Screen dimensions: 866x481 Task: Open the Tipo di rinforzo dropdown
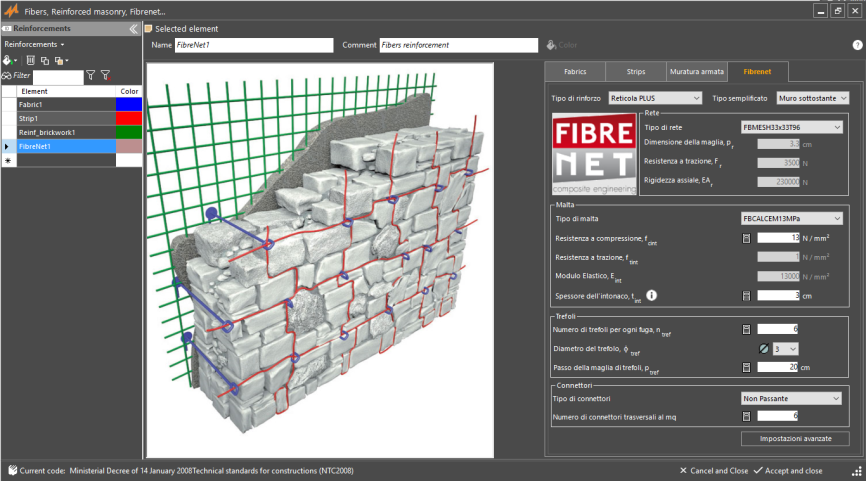point(654,98)
